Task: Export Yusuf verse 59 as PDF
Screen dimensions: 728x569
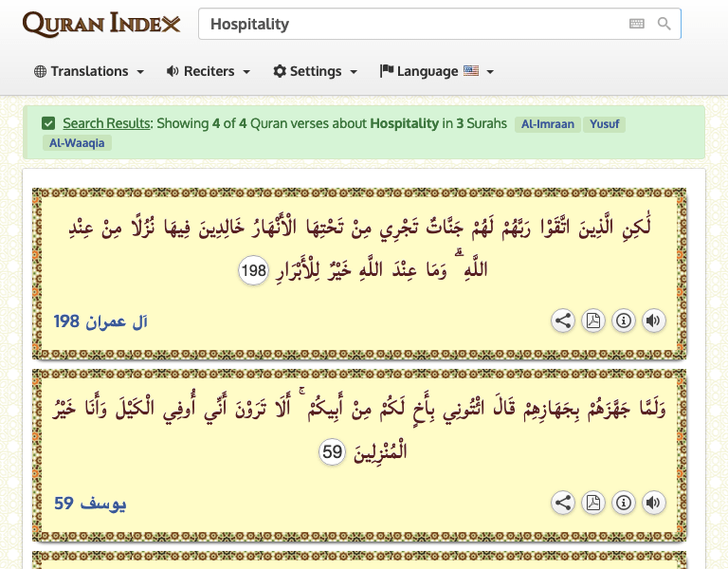Action: [593, 503]
